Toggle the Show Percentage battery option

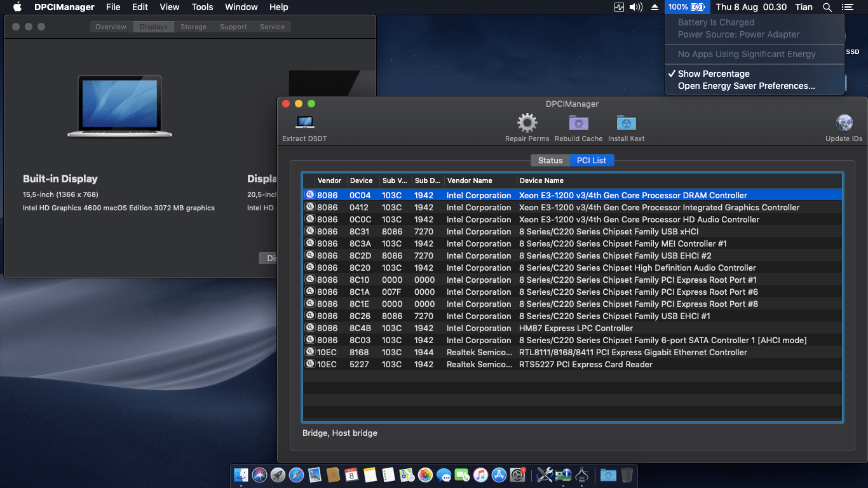pos(754,74)
